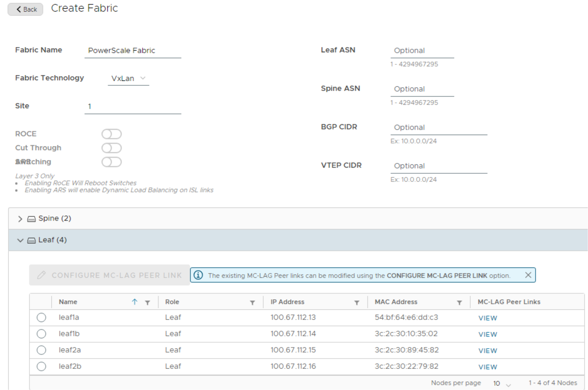This screenshot has width=588, height=390.
Task: Filter the MAC Address column
Action: (x=460, y=302)
